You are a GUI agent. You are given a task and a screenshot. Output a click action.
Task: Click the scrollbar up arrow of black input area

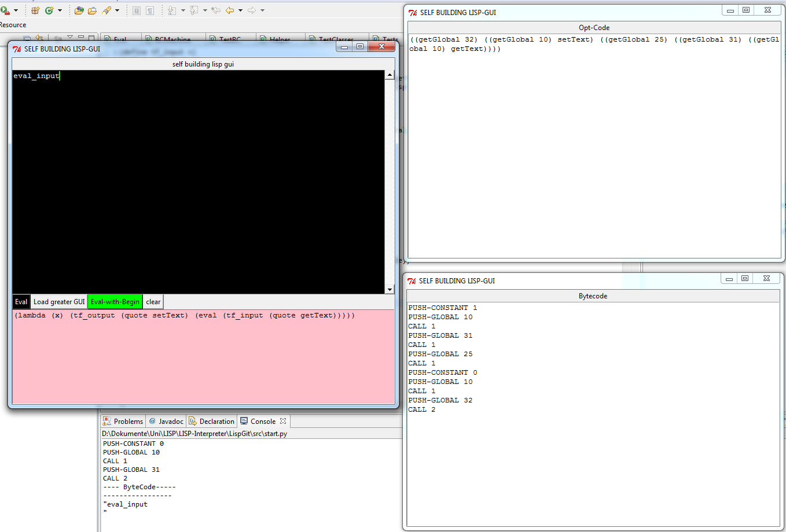tap(390, 75)
